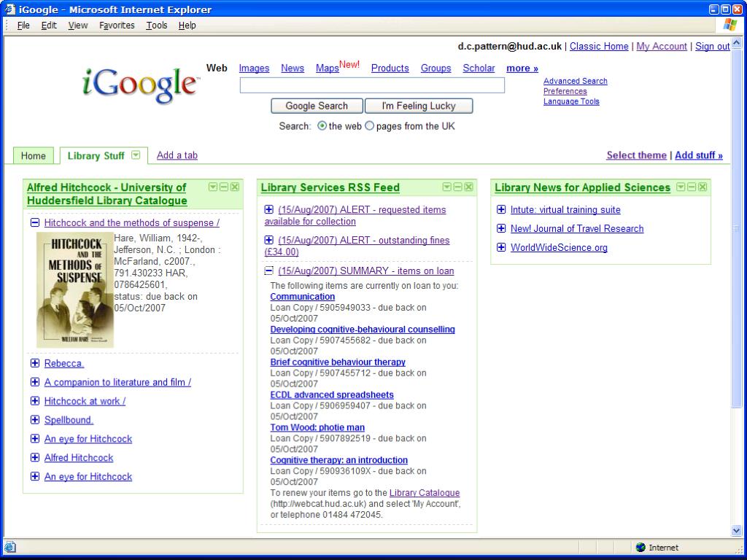
Task: Open the Library Stuff tab dropdown arrow
Action: point(136,155)
